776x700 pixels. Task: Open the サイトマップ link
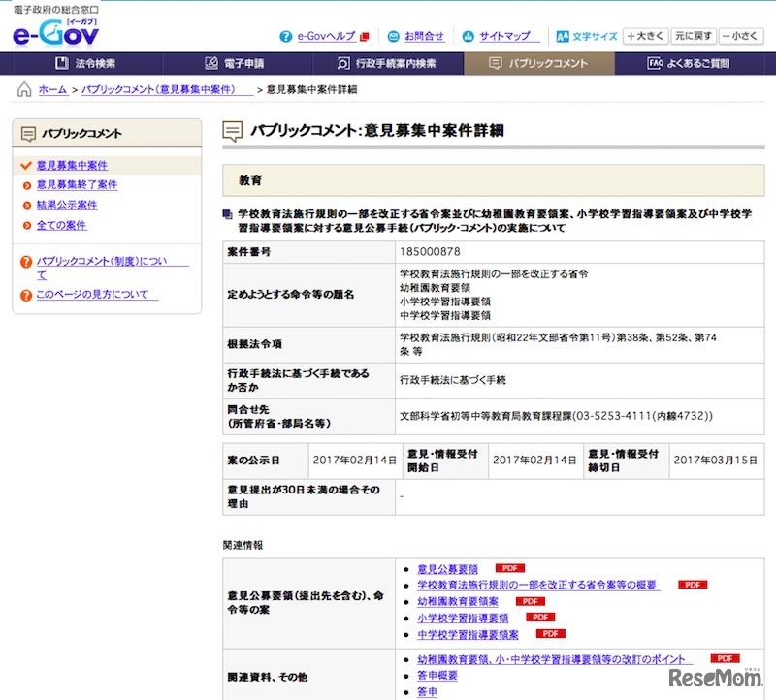click(x=508, y=36)
